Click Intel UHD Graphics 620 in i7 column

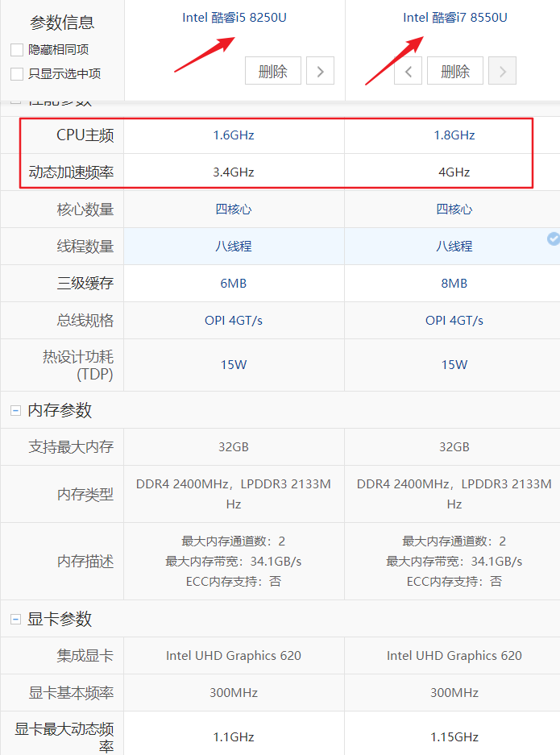coord(454,656)
